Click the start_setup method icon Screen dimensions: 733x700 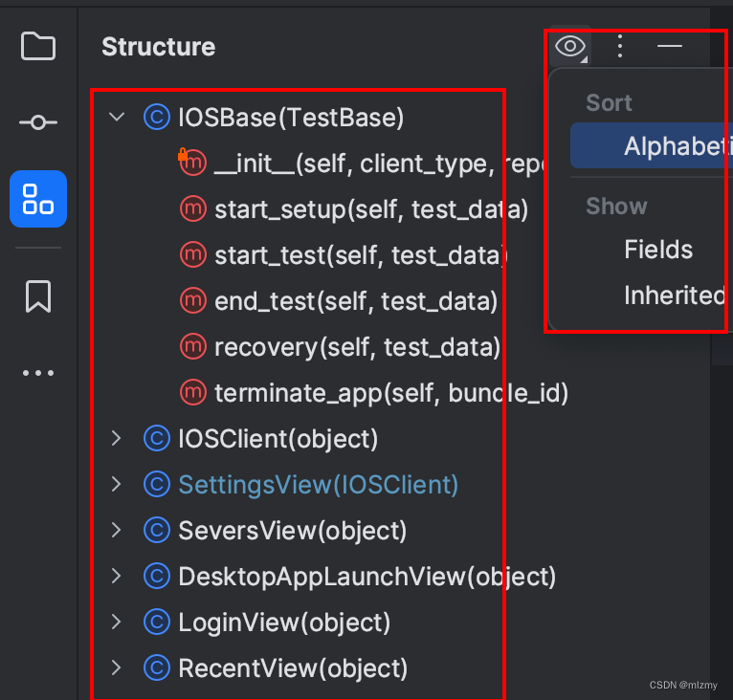click(193, 208)
